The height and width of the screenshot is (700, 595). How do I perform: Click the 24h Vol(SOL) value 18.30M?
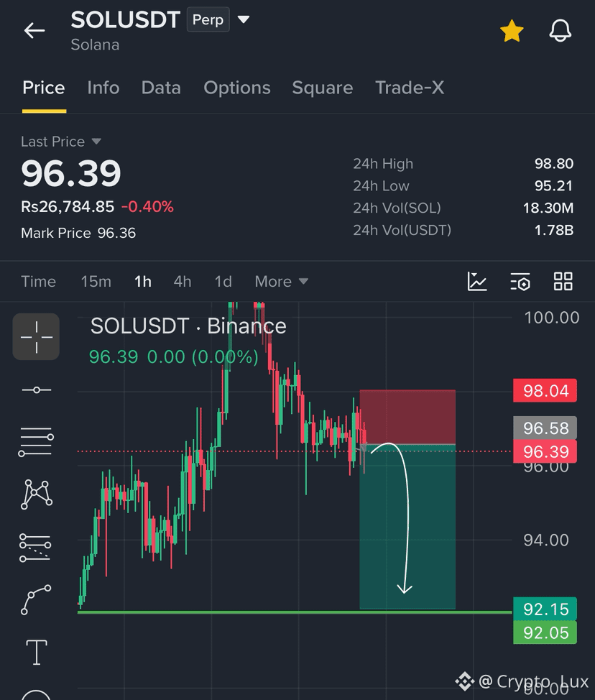tap(548, 208)
